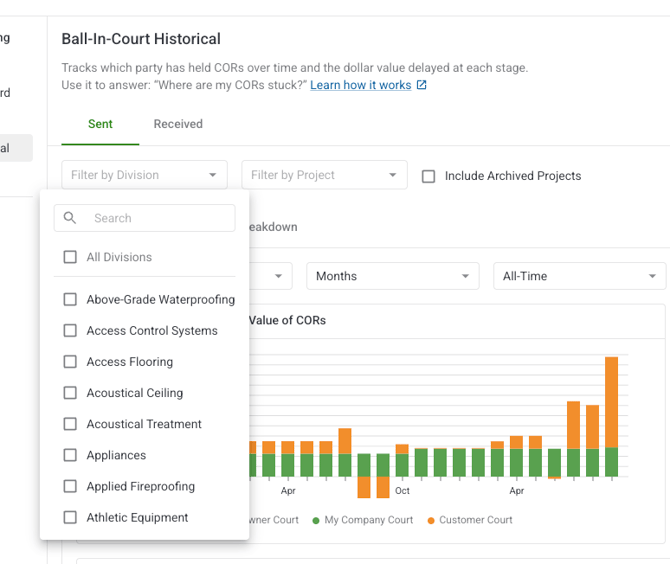Screen dimensions: 670x564
Task: Click the magnifier icon in the division search box
Action: point(70,218)
